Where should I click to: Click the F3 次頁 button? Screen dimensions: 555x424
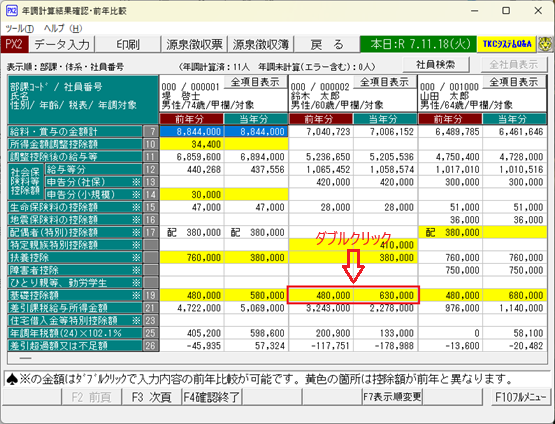coord(151,397)
